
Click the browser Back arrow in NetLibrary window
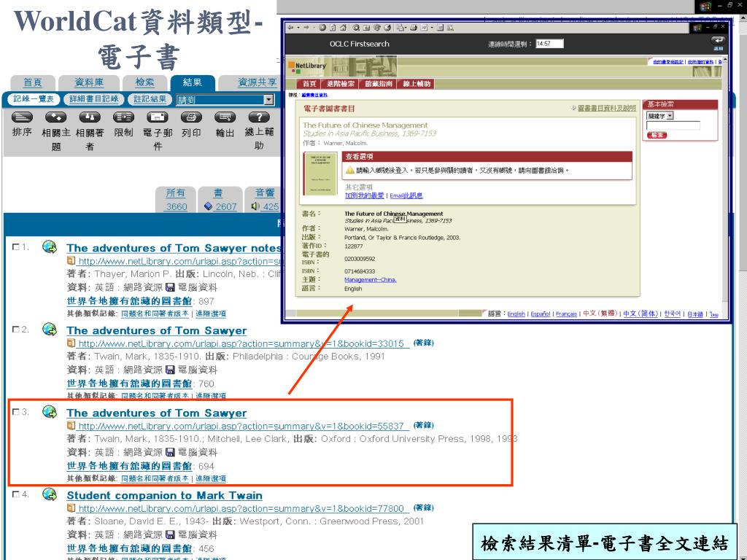tap(290, 28)
